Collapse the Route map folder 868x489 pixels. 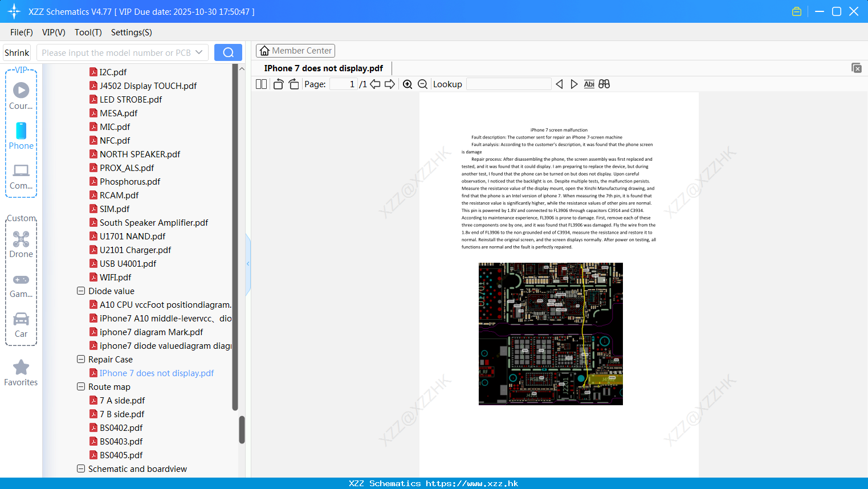[x=81, y=386]
